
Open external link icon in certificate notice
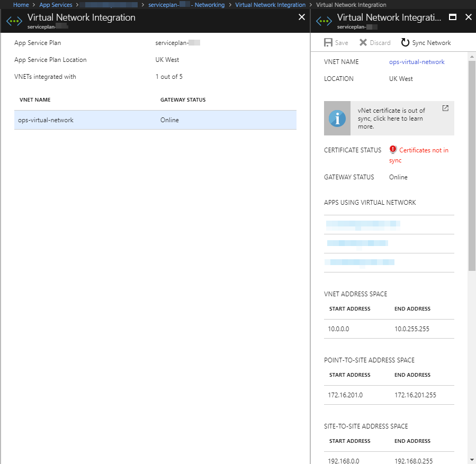click(x=445, y=108)
